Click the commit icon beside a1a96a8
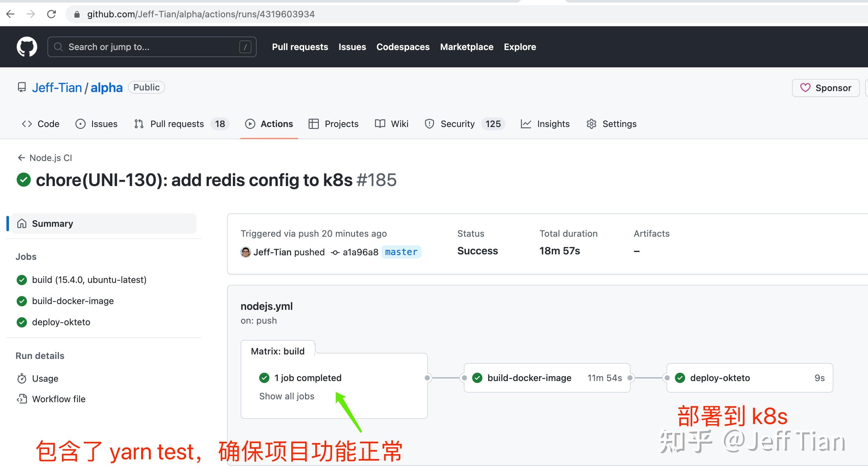Screen dimensions: 868x476 (335, 252)
